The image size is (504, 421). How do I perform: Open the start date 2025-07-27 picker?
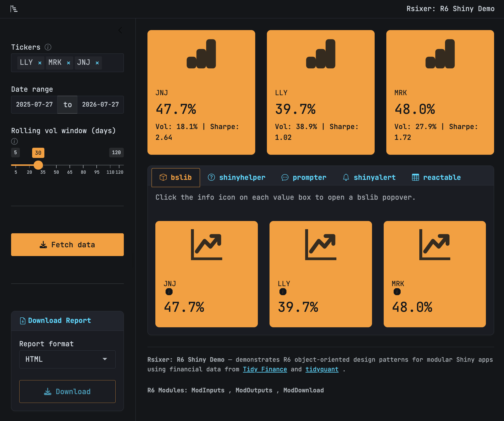34,105
